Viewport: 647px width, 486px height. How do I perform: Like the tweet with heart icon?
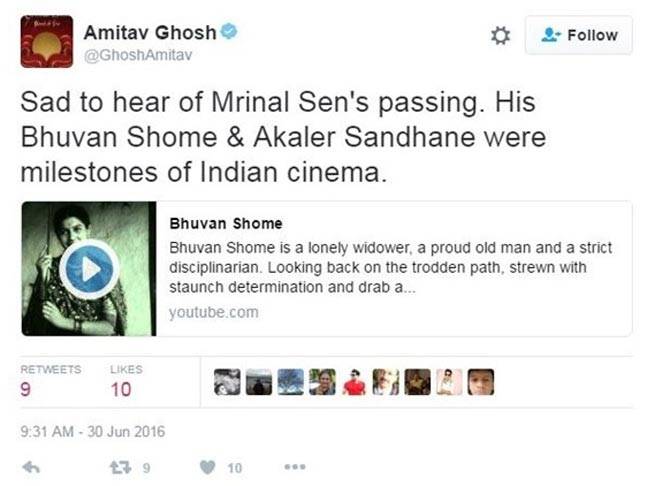pos(208,466)
